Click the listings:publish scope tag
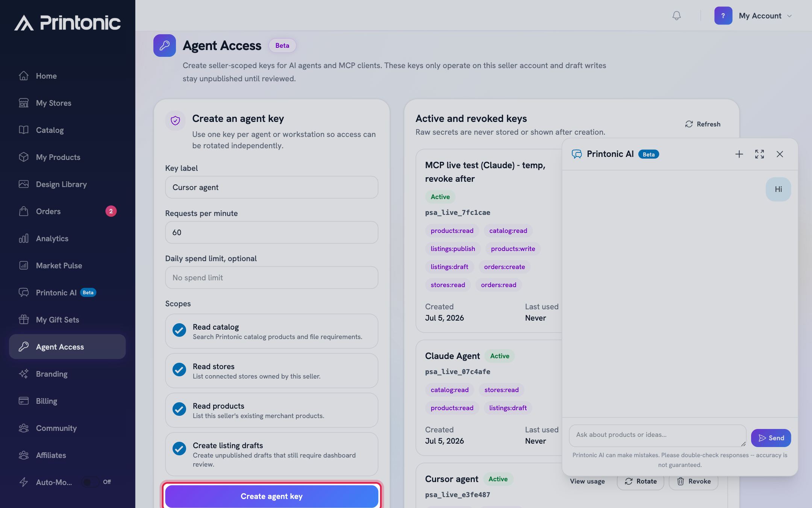Viewport: 812px width, 508px height. 453,249
